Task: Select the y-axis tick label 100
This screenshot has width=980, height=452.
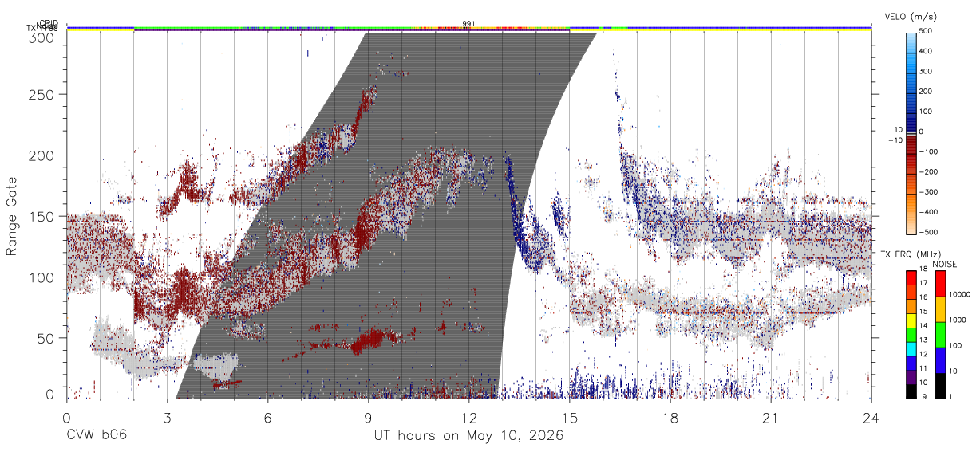Action: point(42,277)
